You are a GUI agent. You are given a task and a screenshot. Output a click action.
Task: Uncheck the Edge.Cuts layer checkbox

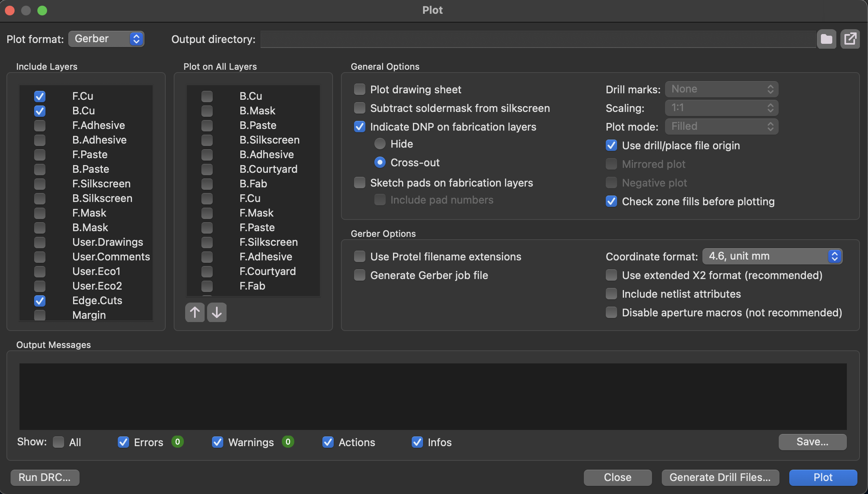40,301
